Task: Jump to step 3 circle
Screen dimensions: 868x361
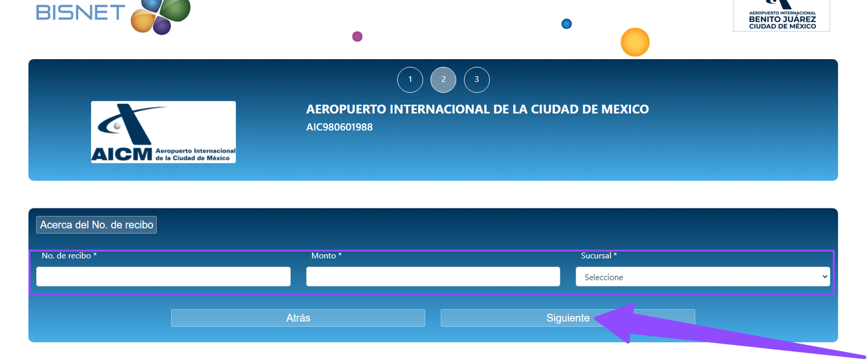Action: pyautogui.click(x=477, y=80)
